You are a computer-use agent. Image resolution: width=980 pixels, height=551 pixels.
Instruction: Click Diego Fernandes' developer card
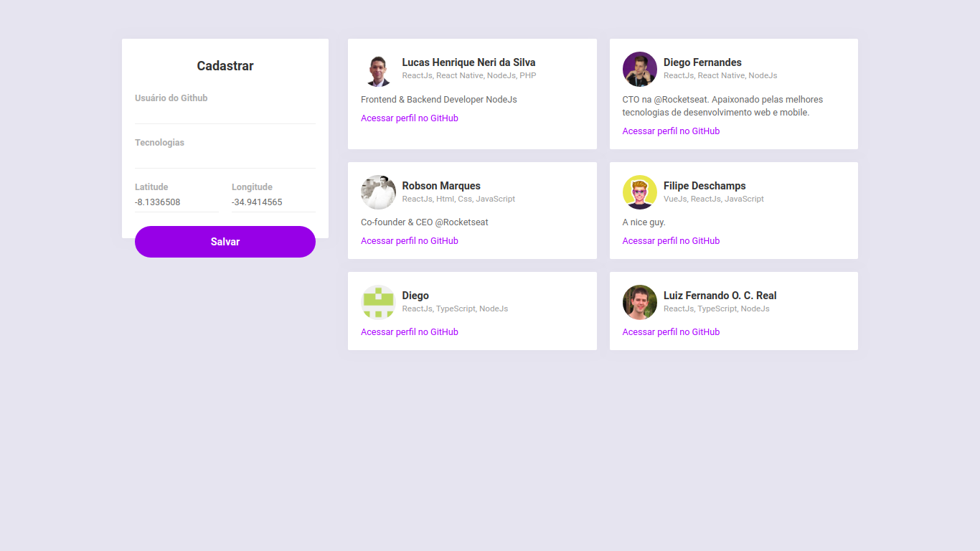733,94
